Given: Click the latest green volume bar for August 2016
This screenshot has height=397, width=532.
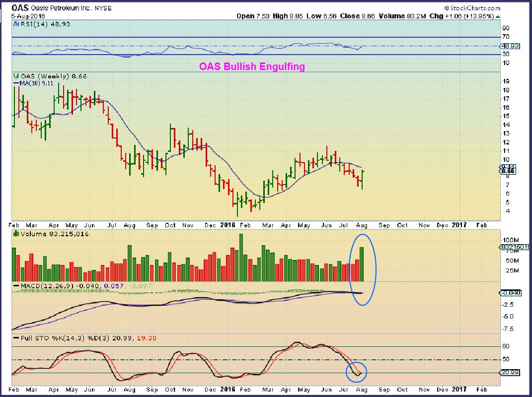Looking at the screenshot, I should coord(362,264).
